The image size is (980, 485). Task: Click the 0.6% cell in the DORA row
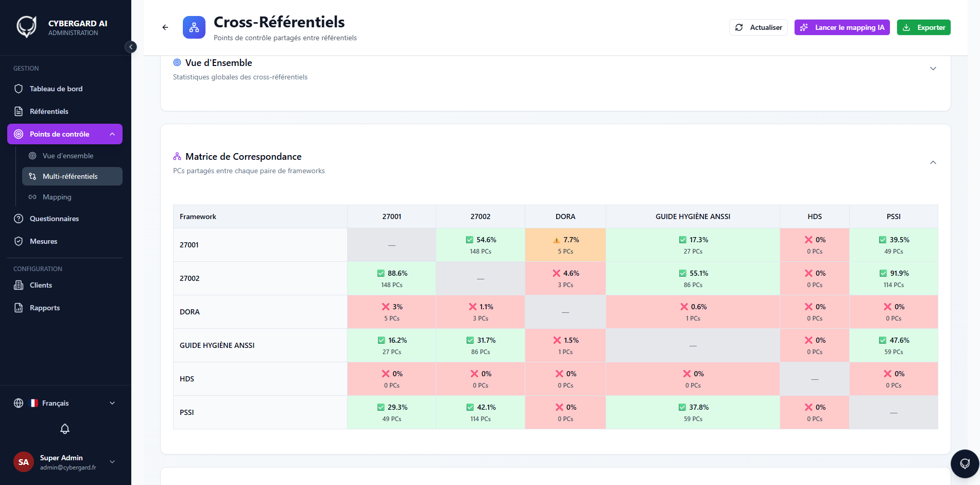(693, 312)
